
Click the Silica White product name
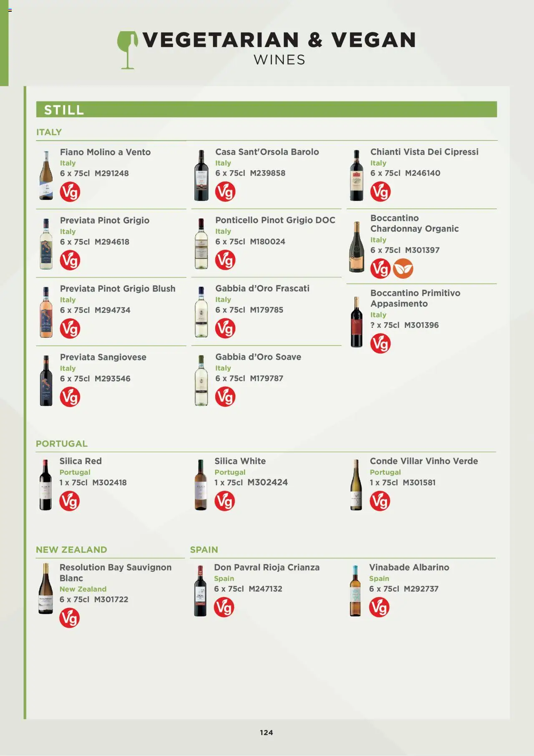click(240, 461)
